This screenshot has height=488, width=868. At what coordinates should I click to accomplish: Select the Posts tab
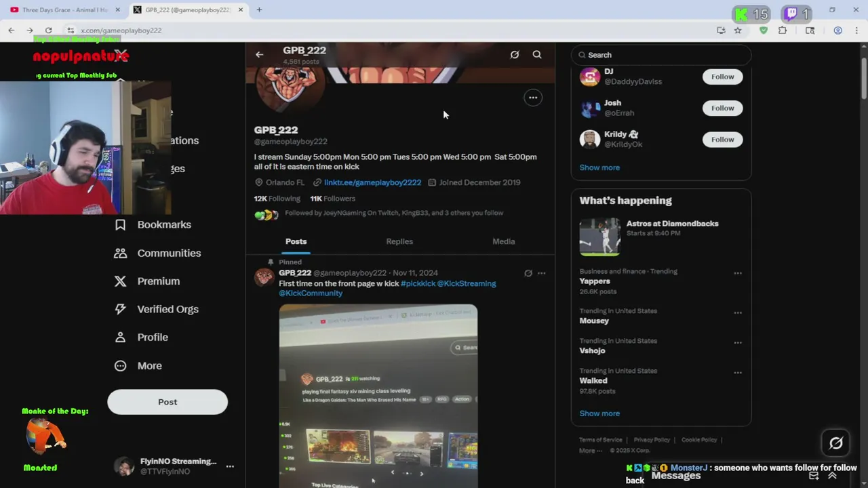click(296, 241)
